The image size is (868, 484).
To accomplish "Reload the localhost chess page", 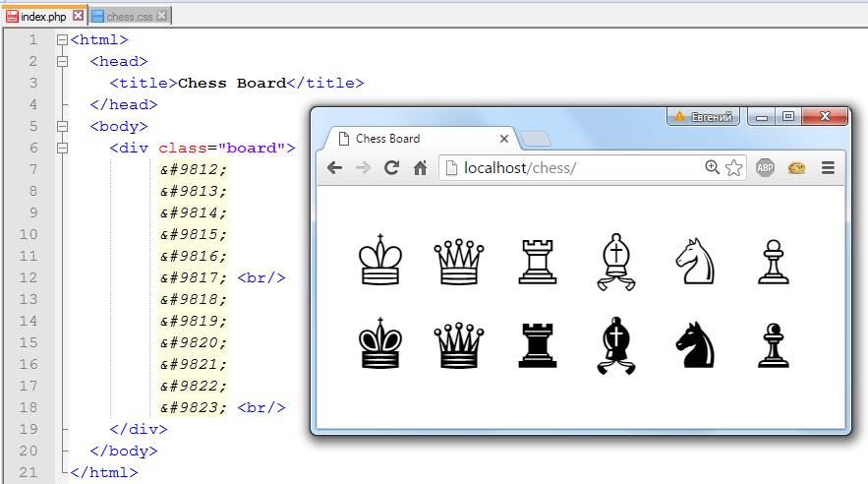I will point(392,168).
